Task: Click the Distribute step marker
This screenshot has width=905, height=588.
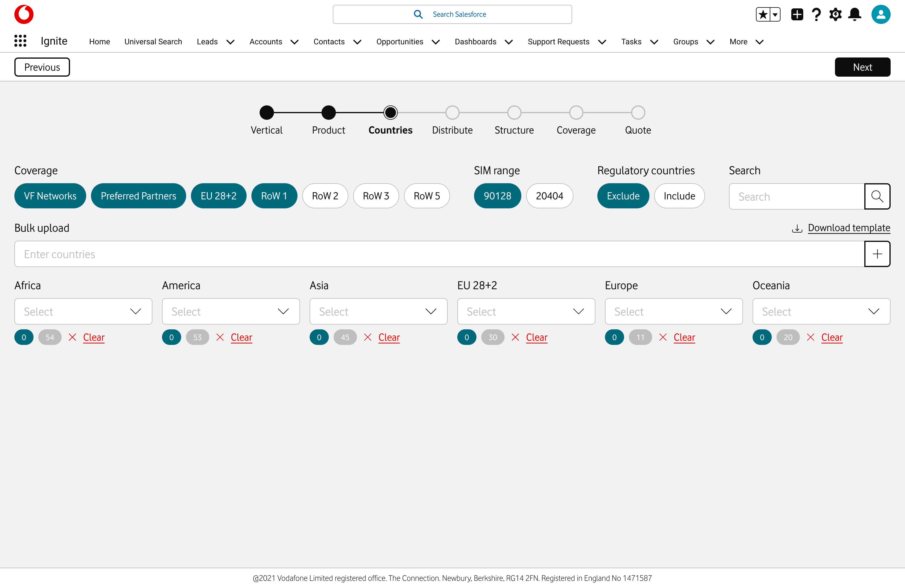Action: click(452, 113)
